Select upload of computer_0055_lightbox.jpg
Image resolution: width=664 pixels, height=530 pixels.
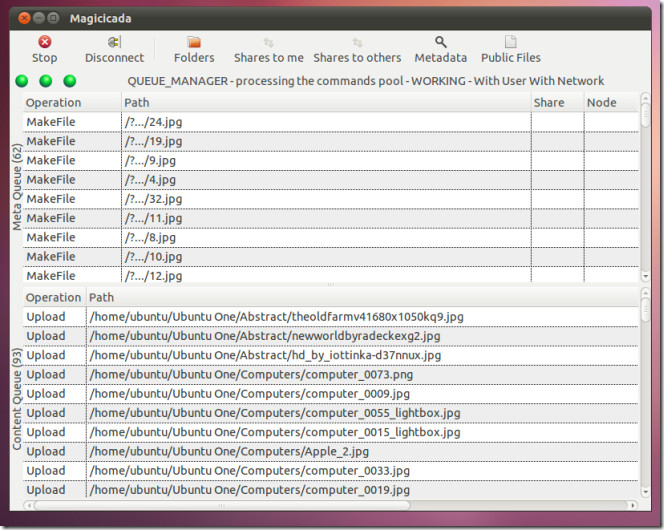pyautogui.click(x=330, y=413)
